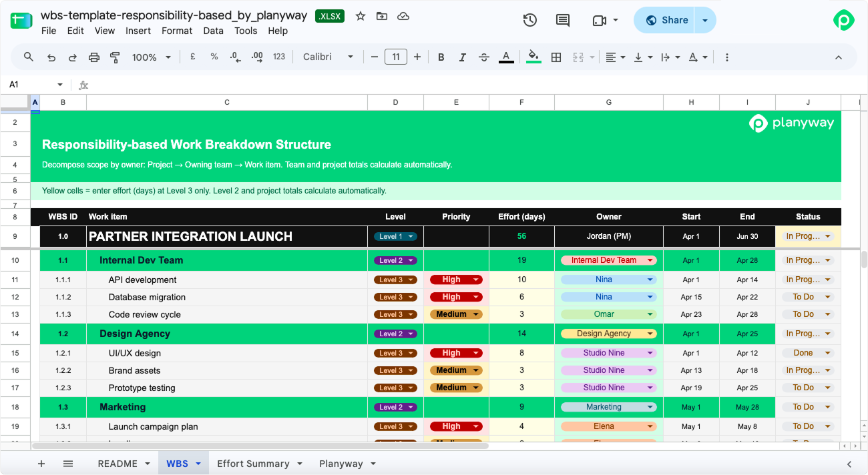Viewport: 868px width, 475px height.
Task: Open the search menus magnifier icon
Action: pos(29,57)
